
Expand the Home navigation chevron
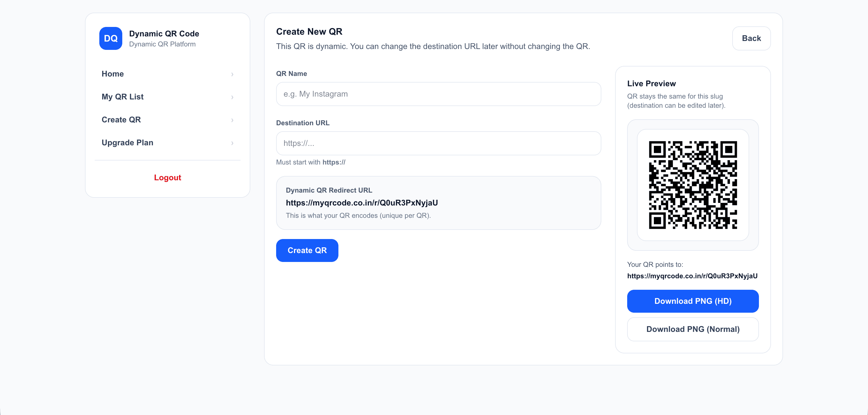[232, 75]
